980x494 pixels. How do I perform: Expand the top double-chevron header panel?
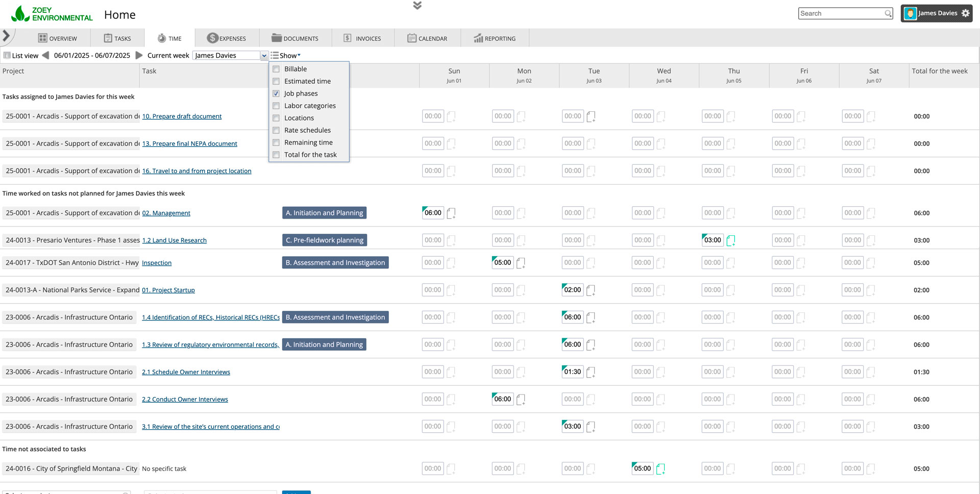[x=417, y=6]
